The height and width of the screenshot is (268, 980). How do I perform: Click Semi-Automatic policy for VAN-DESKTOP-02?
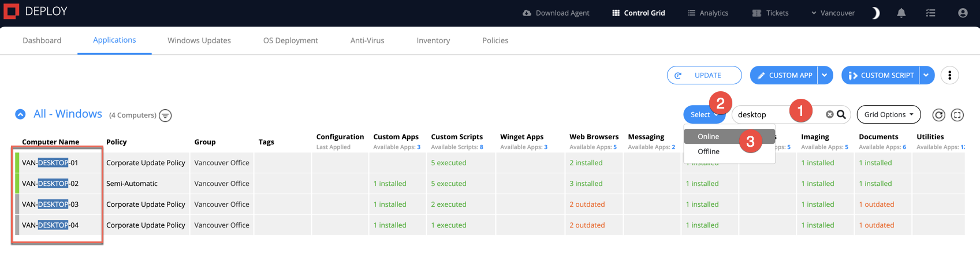pyautogui.click(x=132, y=184)
